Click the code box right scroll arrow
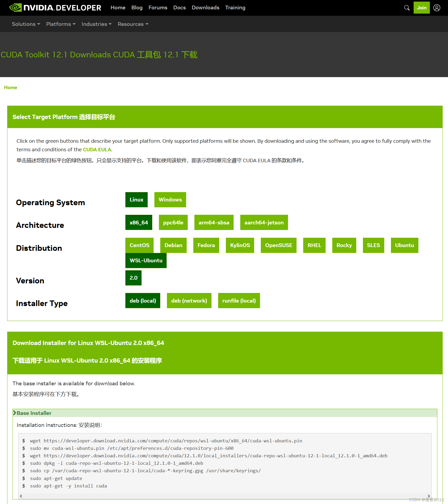 [429, 496]
